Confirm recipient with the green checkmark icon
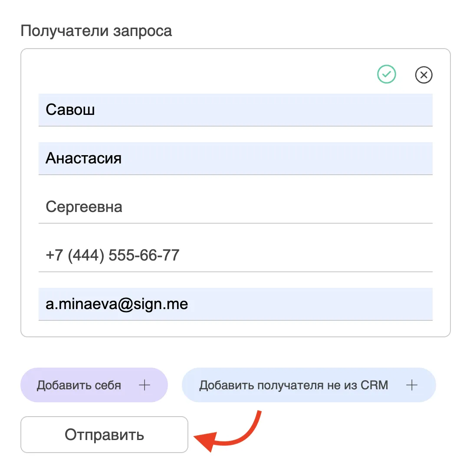The image size is (473, 476). point(386,74)
